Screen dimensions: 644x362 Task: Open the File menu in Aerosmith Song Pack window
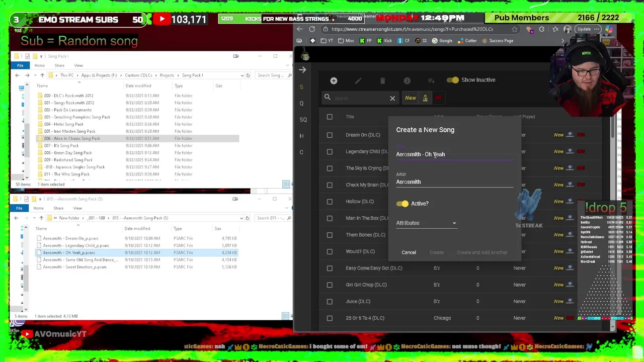click(19, 208)
